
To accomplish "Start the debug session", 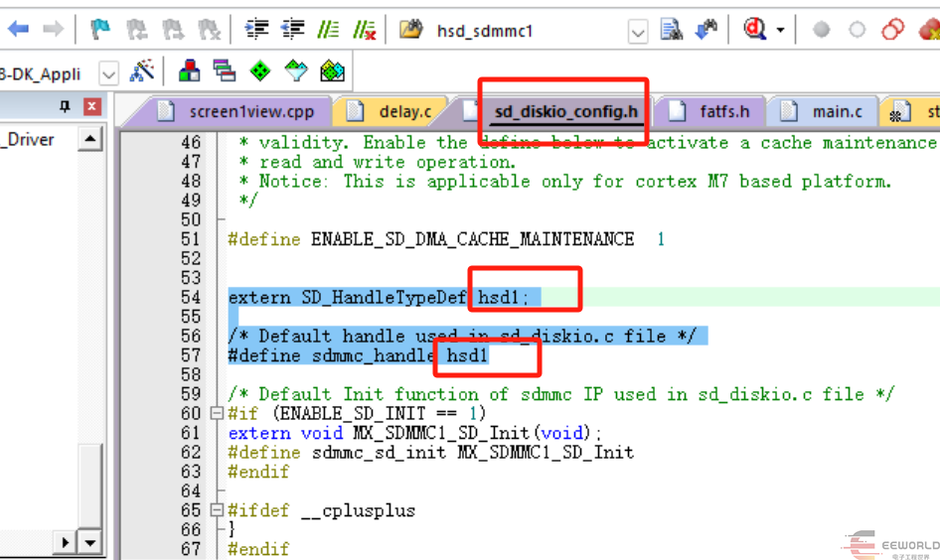I will (x=754, y=30).
